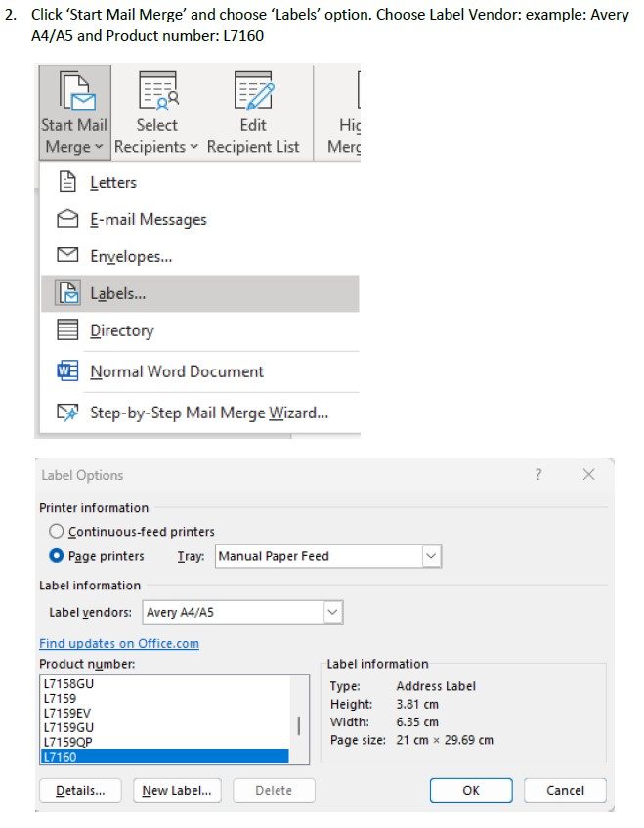The height and width of the screenshot is (828, 644).
Task: Open the Tray dropdown arrow
Action: 431,556
